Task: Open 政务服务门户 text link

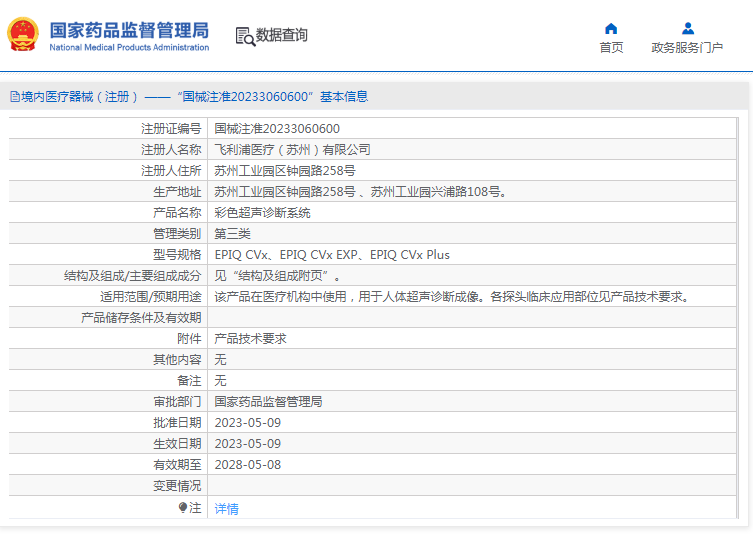Action: (687, 48)
